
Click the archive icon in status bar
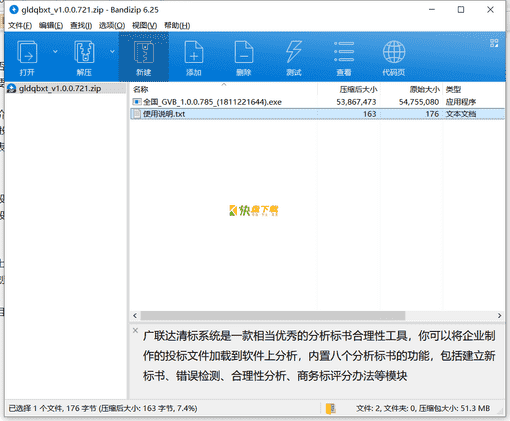pos(331,409)
